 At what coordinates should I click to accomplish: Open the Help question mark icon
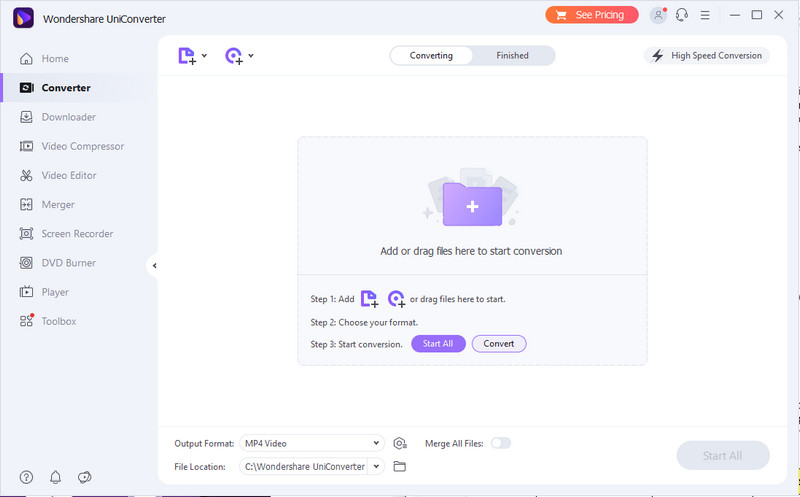coord(26,477)
